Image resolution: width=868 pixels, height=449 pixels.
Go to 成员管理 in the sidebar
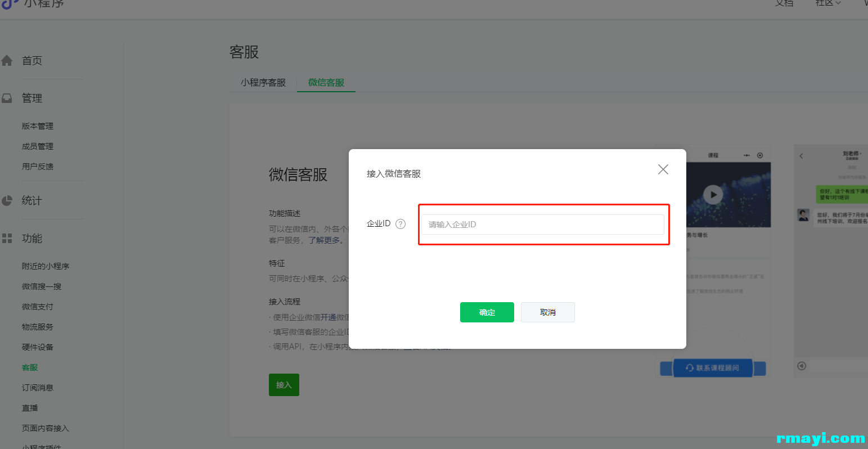pos(38,146)
